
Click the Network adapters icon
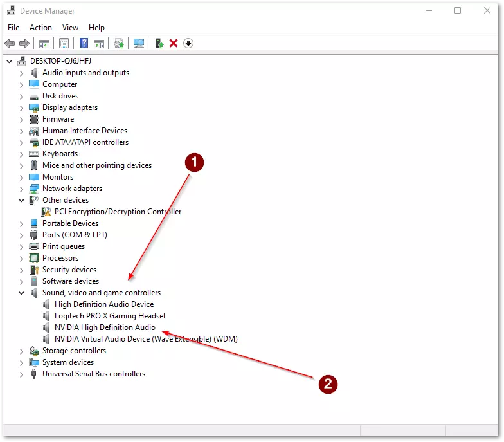[x=34, y=189]
